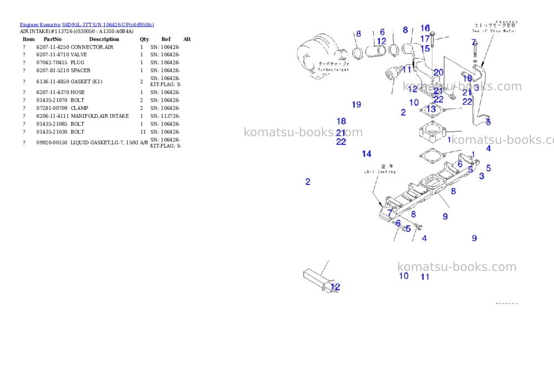Select part number 6136-11-4850

(x=52, y=82)
